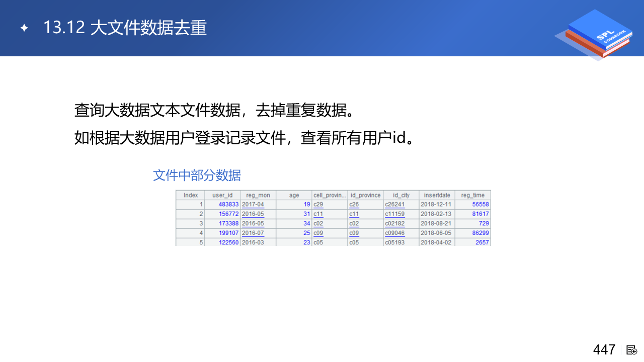Click id_city value c05193

[394, 242]
